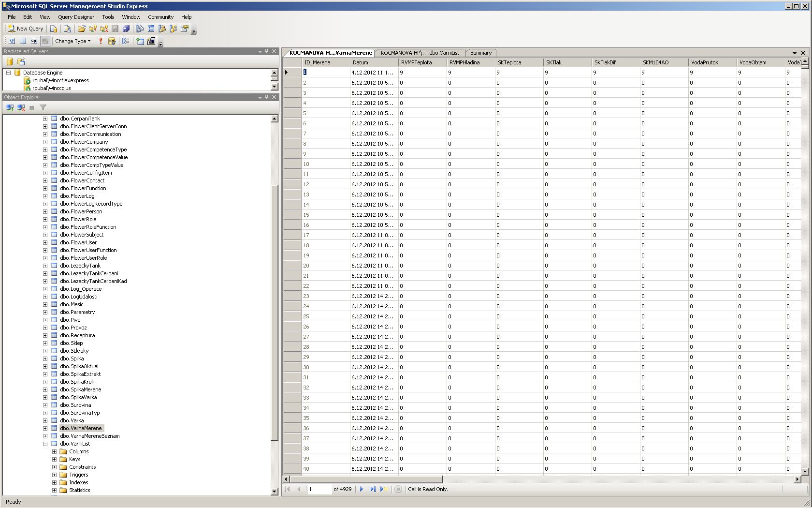Execute SQL with the red exclamation icon

[101, 41]
